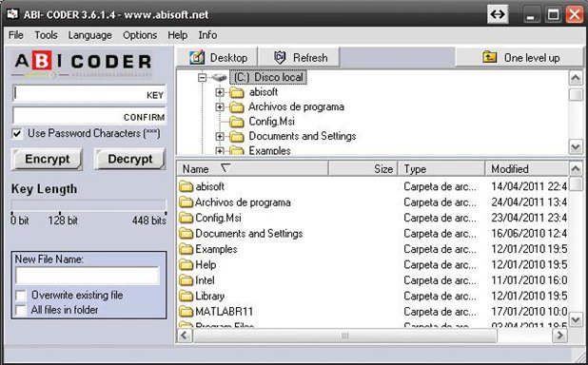Screen dimensions: 588x365
Task: Click the Examples folder icon in file list
Action: pos(186,249)
